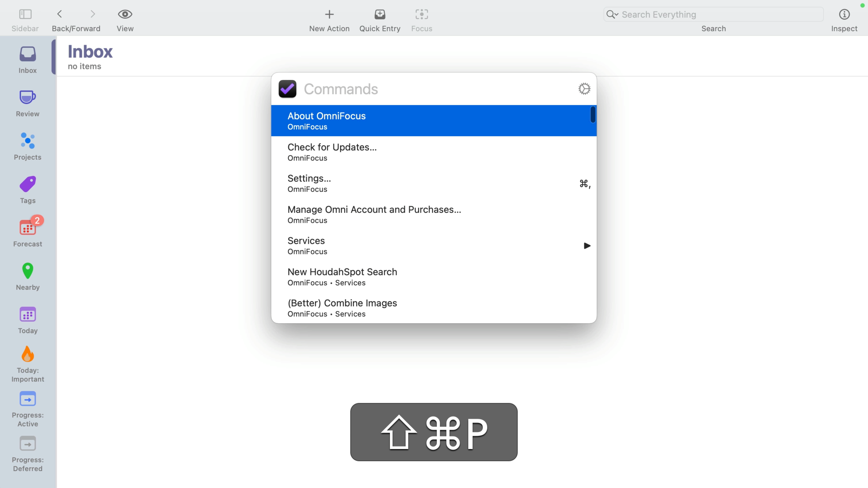Select Manage Omni Account and Purchases… command
Screen dimensions: 868x488
(434, 214)
